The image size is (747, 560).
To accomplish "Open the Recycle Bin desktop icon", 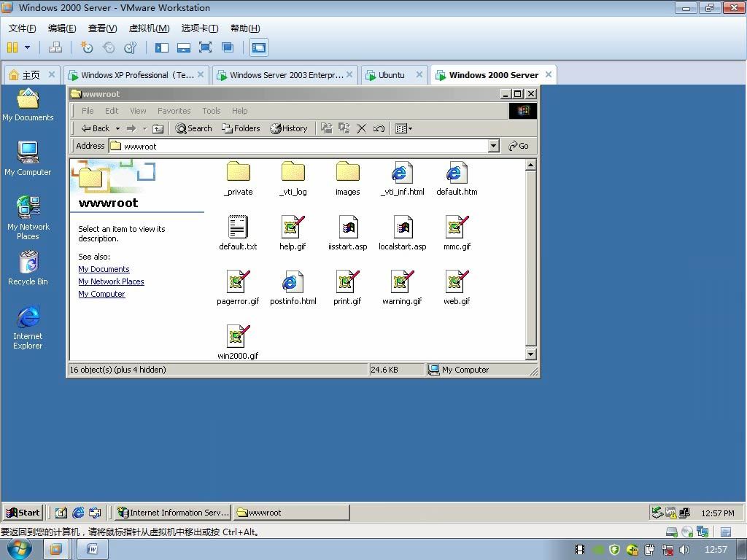I will click(x=28, y=268).
